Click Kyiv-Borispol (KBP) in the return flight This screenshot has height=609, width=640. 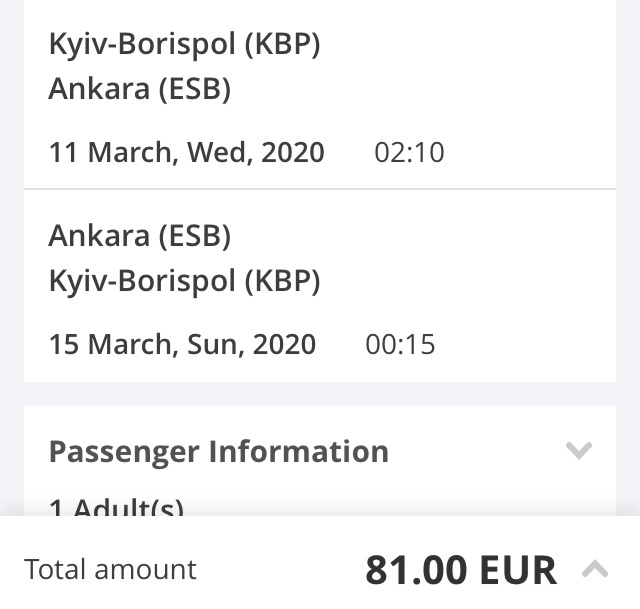point(184,281)
